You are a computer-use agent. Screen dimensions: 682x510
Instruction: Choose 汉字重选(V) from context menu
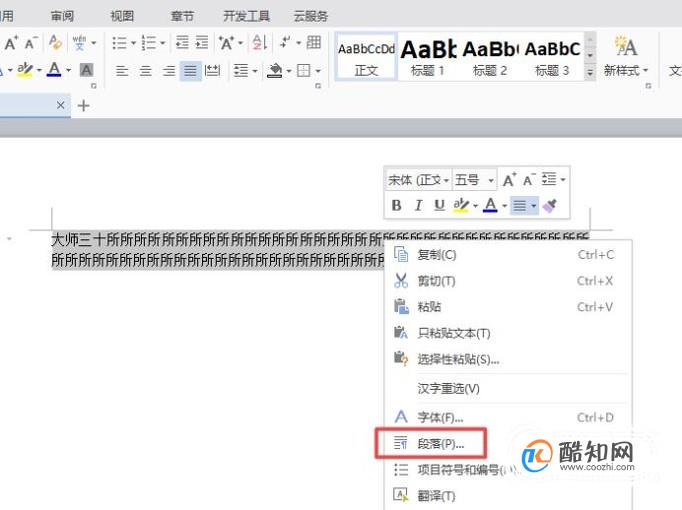click(508, 388)
